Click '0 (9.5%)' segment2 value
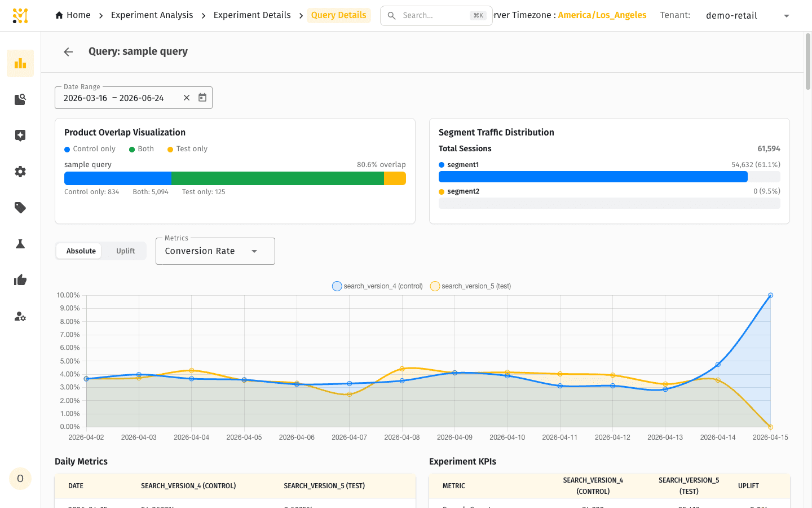 767,191
